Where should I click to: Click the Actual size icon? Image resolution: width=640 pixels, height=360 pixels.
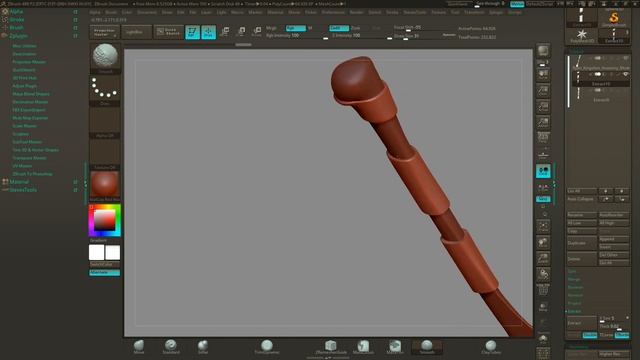(x=543, y=107)
